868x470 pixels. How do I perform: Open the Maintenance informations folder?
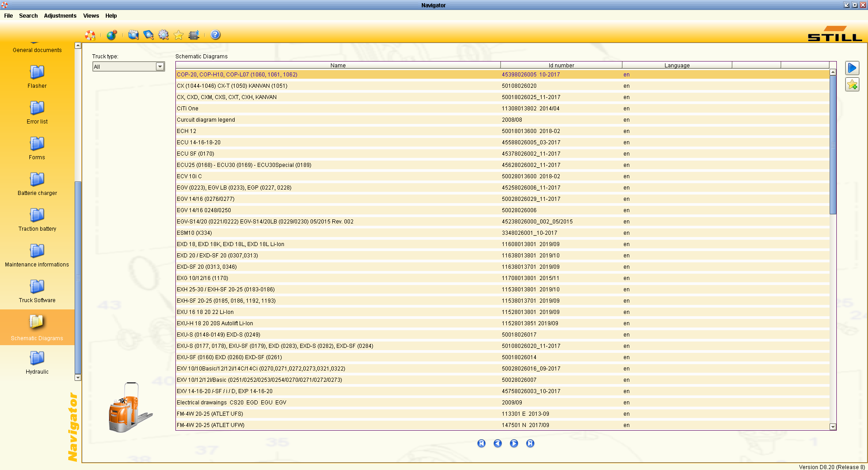click(37, 255)
